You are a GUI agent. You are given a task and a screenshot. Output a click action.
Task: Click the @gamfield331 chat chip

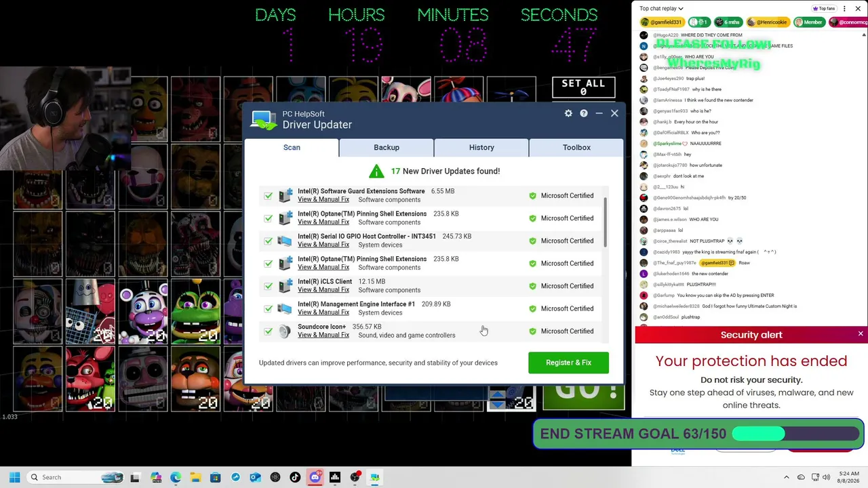(662, 22)
